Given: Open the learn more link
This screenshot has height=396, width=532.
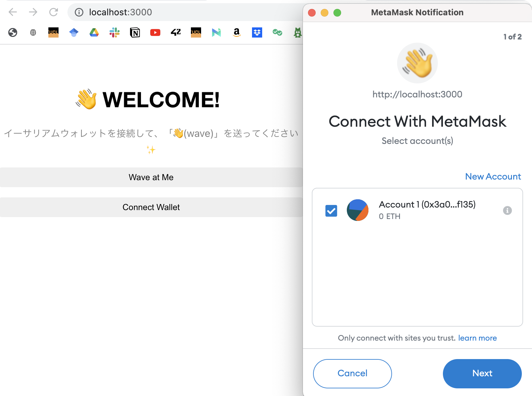Looking at the screenshot, I should point(477,338).
